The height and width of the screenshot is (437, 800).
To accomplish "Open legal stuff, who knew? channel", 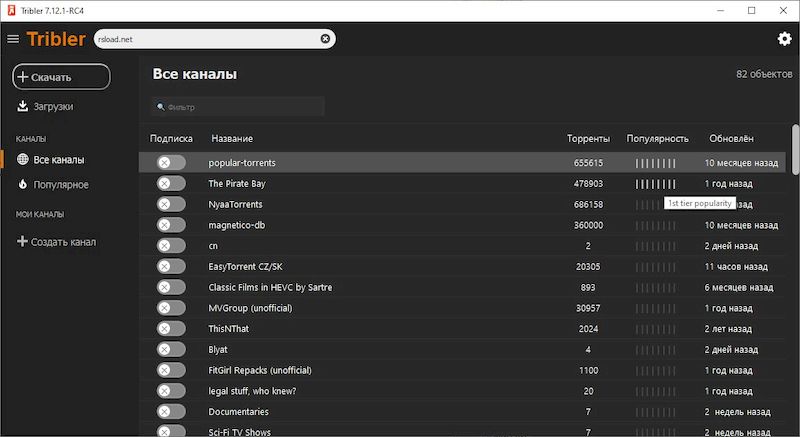I will point(252,391).
